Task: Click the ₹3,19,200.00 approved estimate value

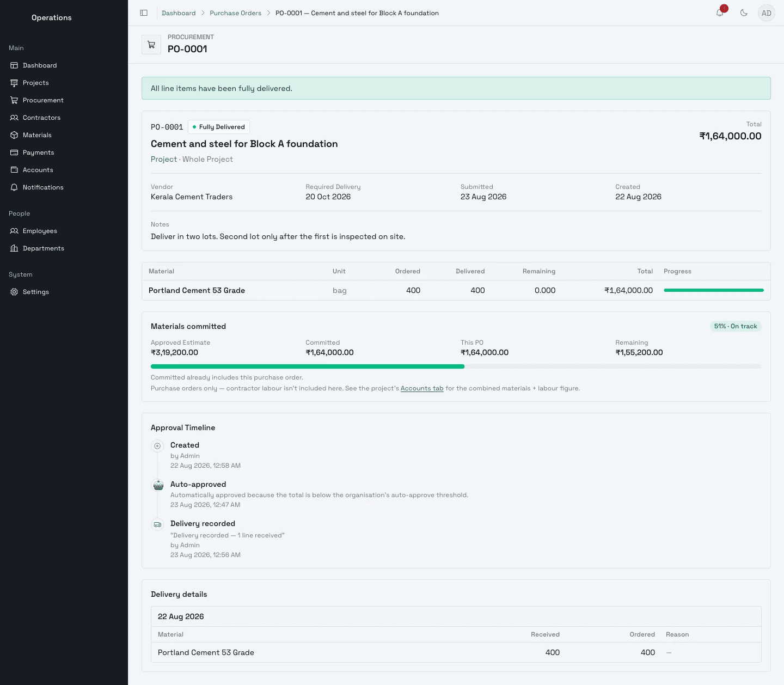Action: coord(174,352)
